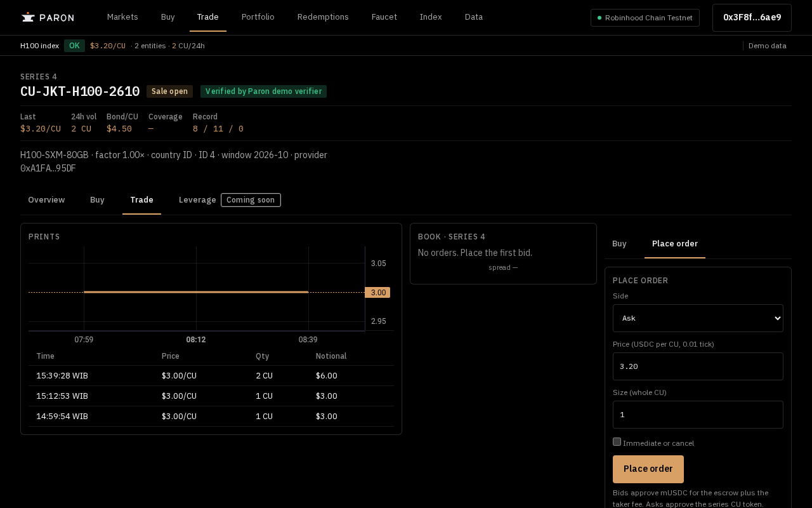Go to the Portfolio nav tab
The width and height of the screenshot is (812, 508).
click(258, 17)
